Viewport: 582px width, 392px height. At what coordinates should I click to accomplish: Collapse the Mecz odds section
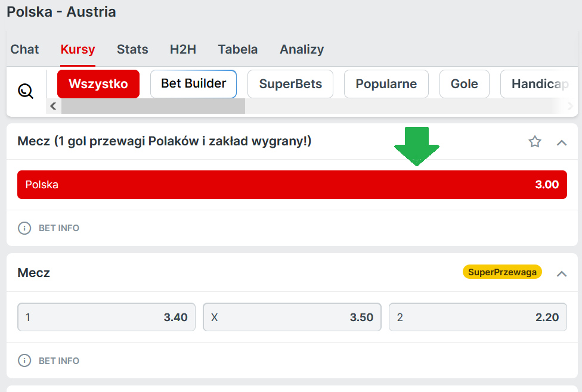pos(561,273)
